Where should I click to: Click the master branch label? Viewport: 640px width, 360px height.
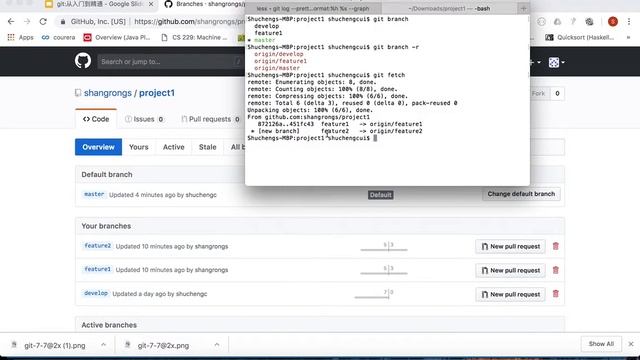tap(94, 194)
